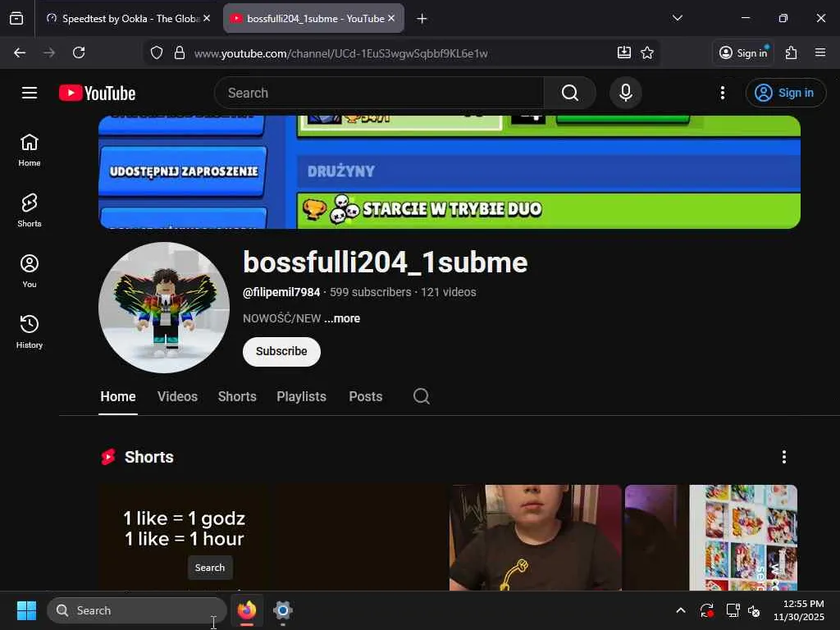This screenshot has width=840, height=630.
Task: Open YouTube settings three-dot menu
Action: point(723,94)
